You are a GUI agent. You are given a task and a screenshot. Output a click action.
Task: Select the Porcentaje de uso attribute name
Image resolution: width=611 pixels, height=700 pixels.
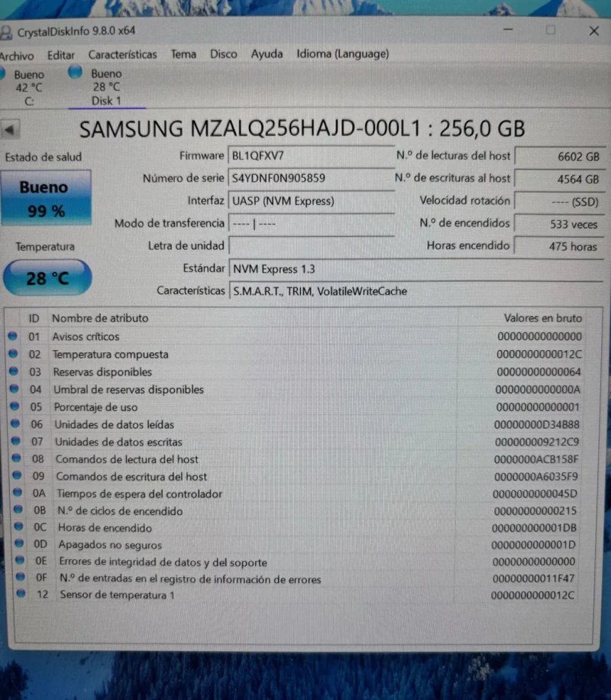tap(95, 407)
